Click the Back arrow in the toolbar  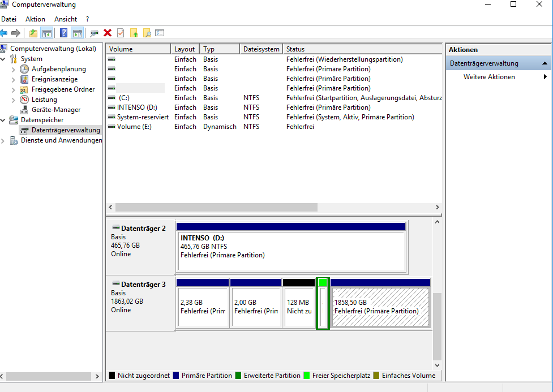[x=4, y=33]
